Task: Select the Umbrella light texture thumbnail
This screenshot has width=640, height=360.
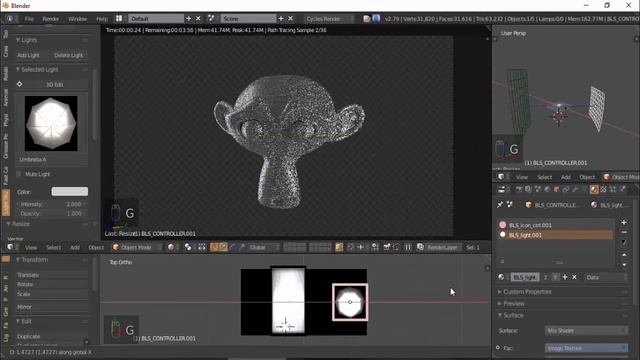Action: pos(51,123)
